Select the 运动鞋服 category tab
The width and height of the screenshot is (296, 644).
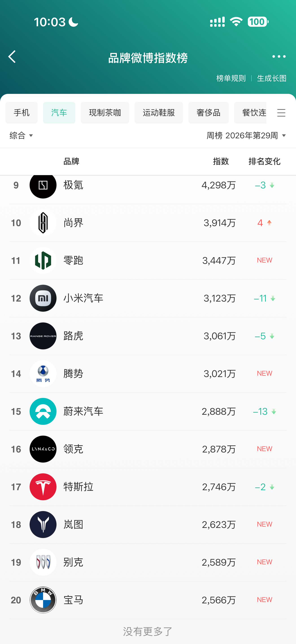[159, 113]
